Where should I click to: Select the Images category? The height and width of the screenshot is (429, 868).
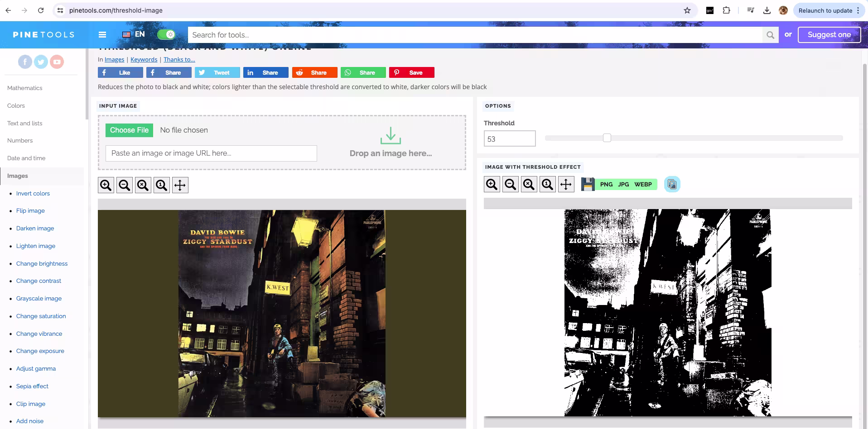point(18,176)
